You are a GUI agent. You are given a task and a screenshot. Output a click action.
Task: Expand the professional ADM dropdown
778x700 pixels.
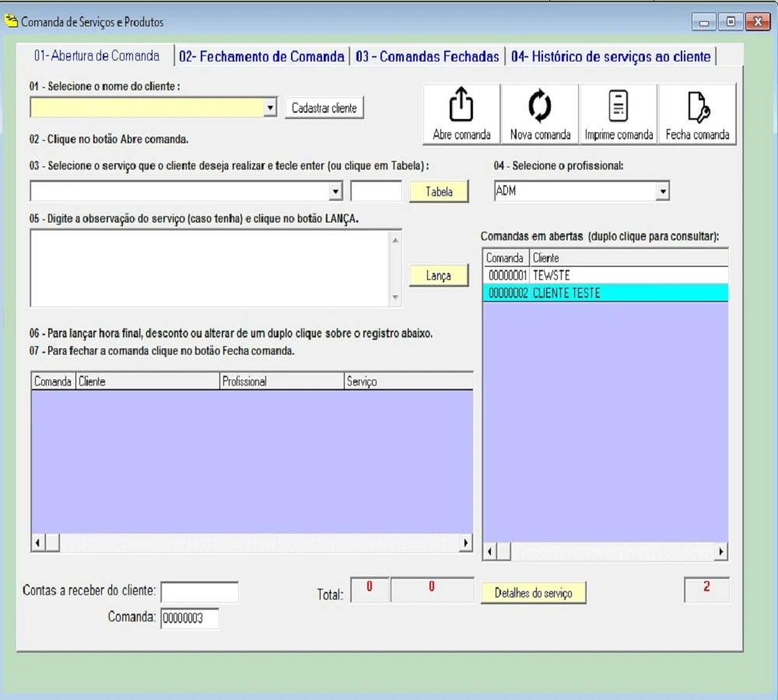point(662,191)
